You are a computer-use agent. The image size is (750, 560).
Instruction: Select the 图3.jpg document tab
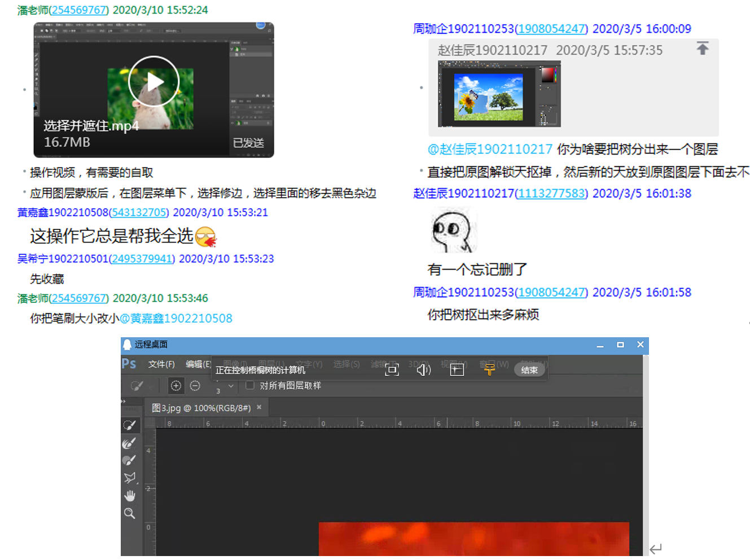[201, 408]
